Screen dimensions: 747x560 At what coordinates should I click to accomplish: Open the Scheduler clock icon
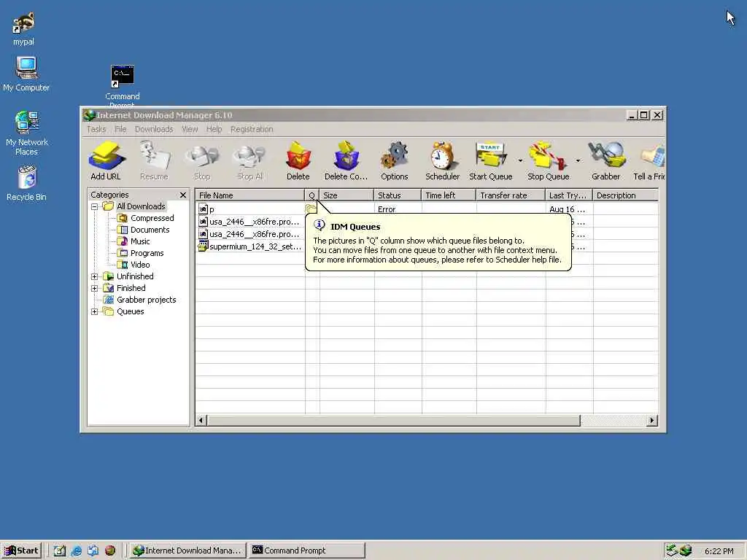tap(443, 161)
